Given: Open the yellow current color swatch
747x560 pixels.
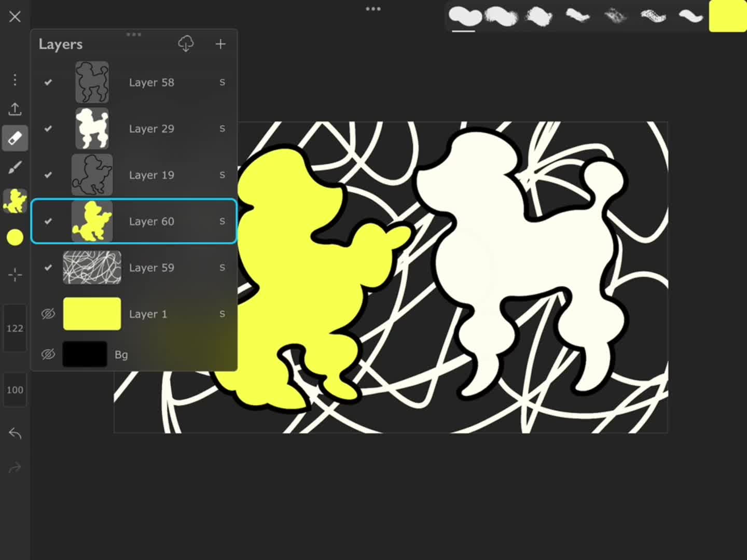Looking at the screenshot, I should [x=728, y=16].
